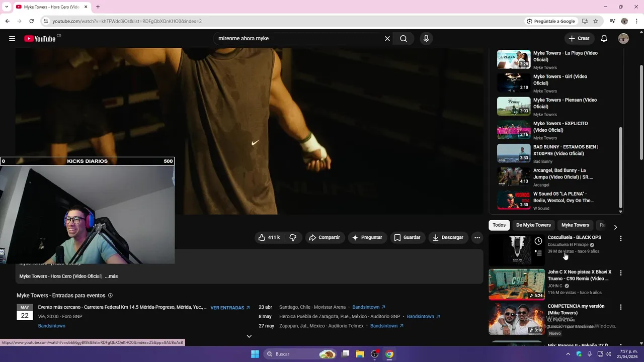Open the Preguntar AI button
This screenshot has width=644, height=362.
[x=367, y=237]
